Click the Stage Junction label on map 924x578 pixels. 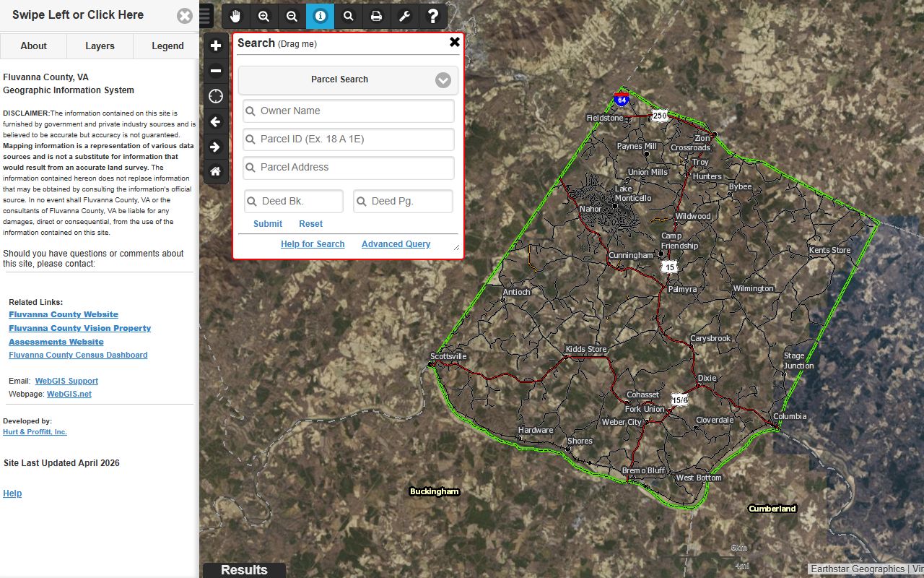[799, 361]
